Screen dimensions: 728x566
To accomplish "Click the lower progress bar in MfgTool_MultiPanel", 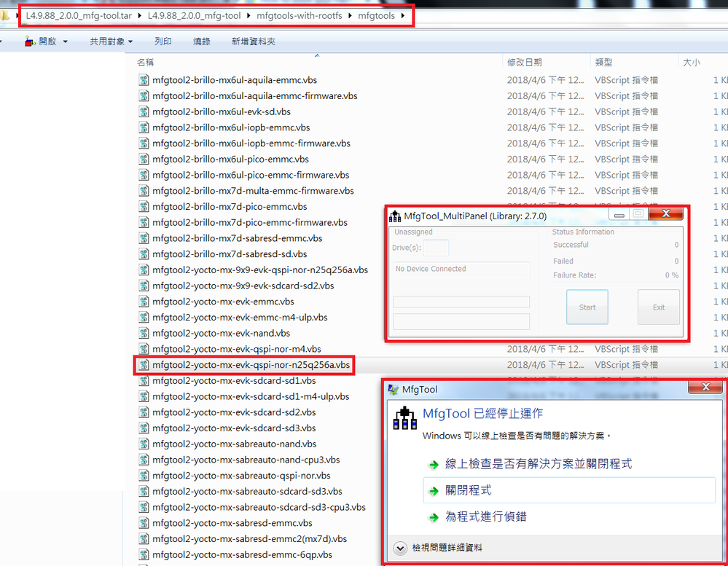I will [x=461, y=321].
